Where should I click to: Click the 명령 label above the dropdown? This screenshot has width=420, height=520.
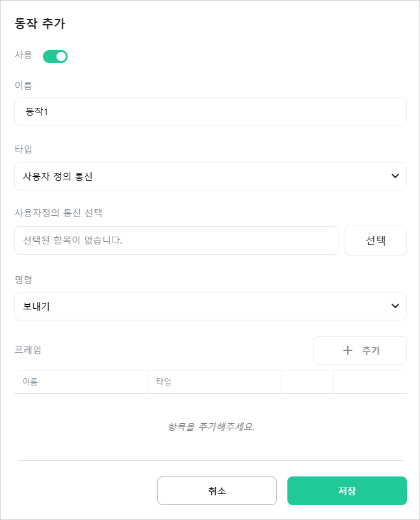[x=23, y=279]
